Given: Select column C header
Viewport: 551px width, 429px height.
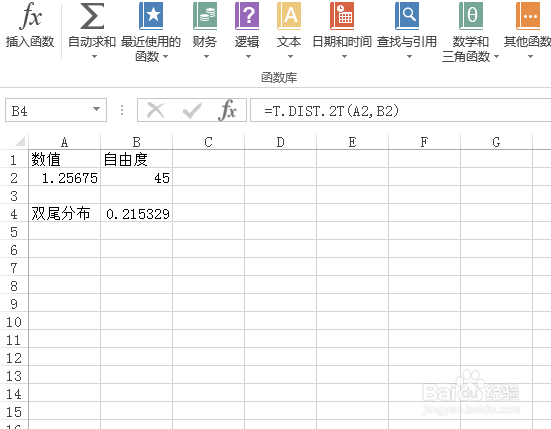Looking at the screenshot, I should (208, 142).
